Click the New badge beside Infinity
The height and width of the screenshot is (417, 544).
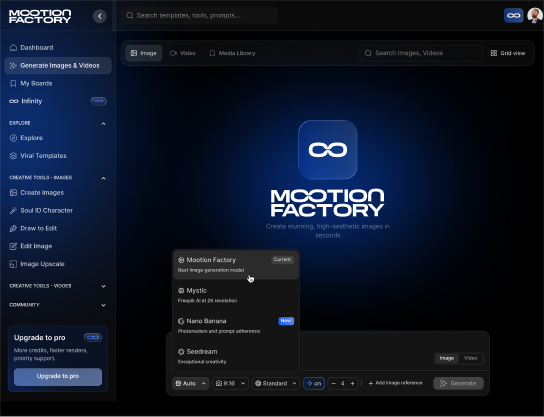point(99,101)
